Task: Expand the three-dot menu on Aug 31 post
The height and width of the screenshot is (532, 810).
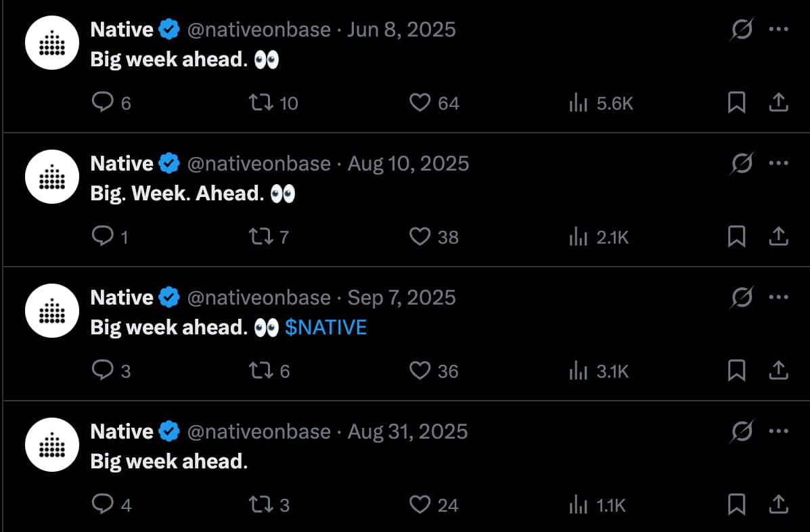Action: [x=779, y=432]
